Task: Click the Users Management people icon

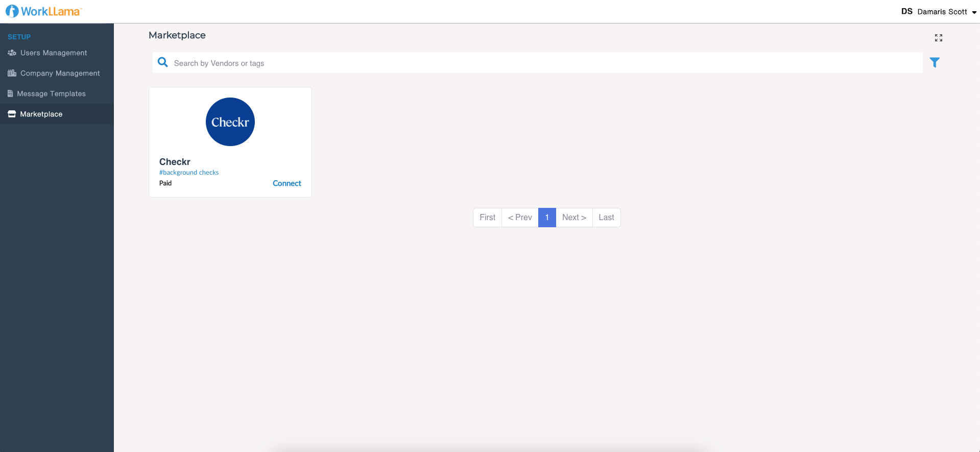Action: (x=12, y=53)
